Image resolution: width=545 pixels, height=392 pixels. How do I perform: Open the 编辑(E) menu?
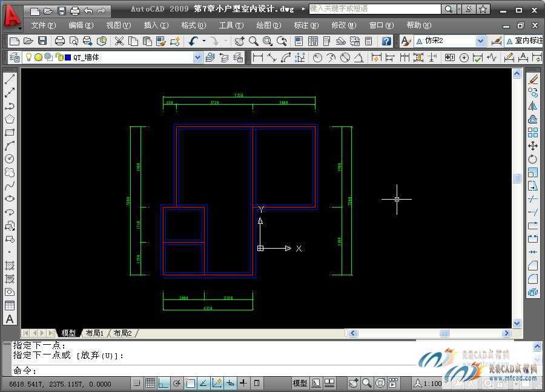[81, 25]
